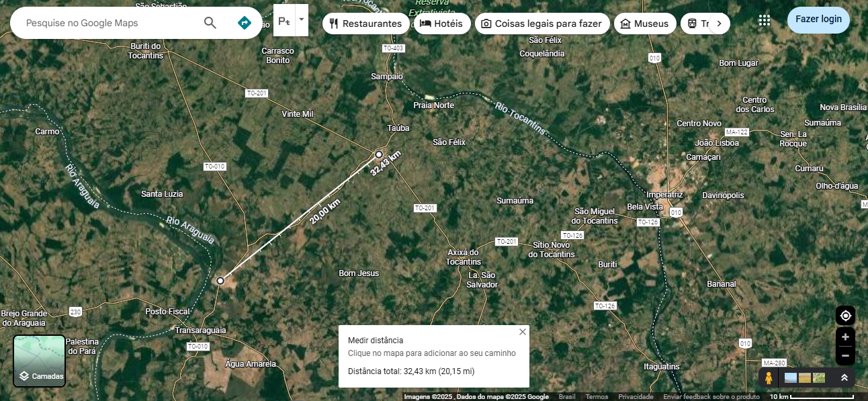This screenshot has height=401, width=868.
Task: Open the Termos footer link
Action: point(597,396)
